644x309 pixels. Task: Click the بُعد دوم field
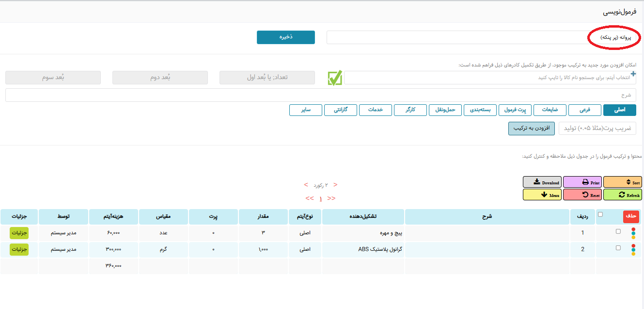(x=160, y=78)
